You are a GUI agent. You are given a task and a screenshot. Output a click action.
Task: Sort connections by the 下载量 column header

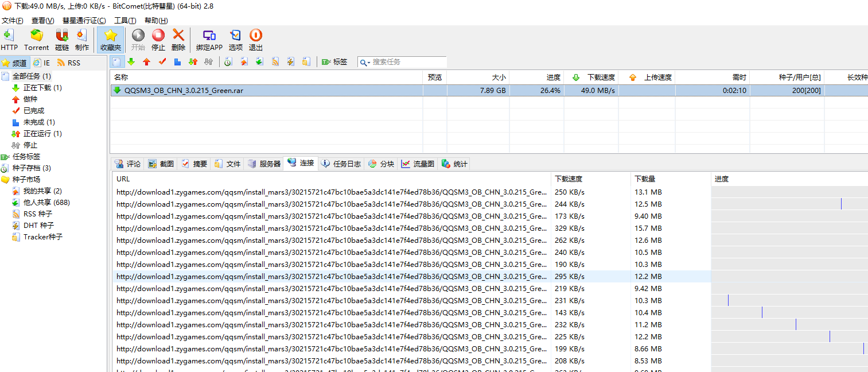tap(670, 179)
